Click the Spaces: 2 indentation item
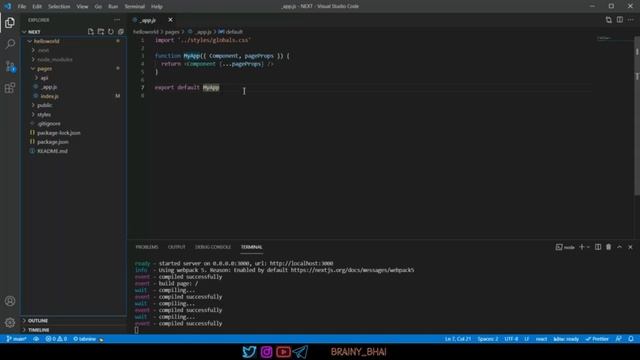This screenshot has width=640, height=360. pyautogui.click(x=488, y=339)
